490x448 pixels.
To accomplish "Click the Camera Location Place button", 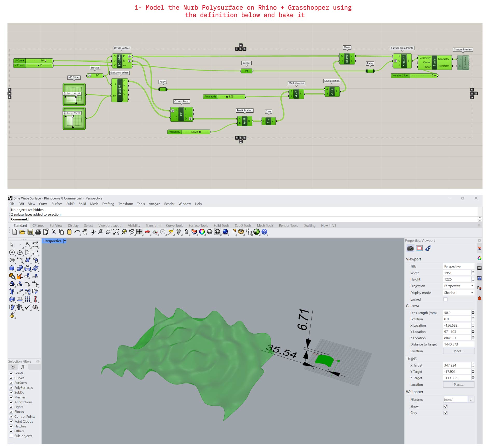I will [458, 351].
